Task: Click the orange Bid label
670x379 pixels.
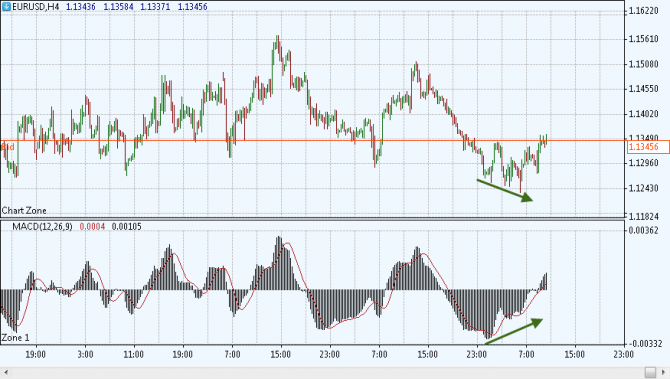Action: pos(8,147)
